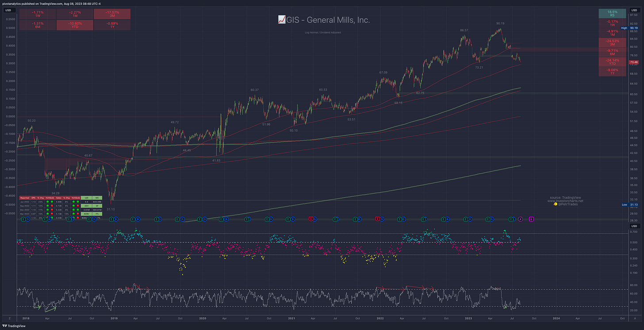
Task: Click the -24.53% 3M cell
Action: (612, 42)
